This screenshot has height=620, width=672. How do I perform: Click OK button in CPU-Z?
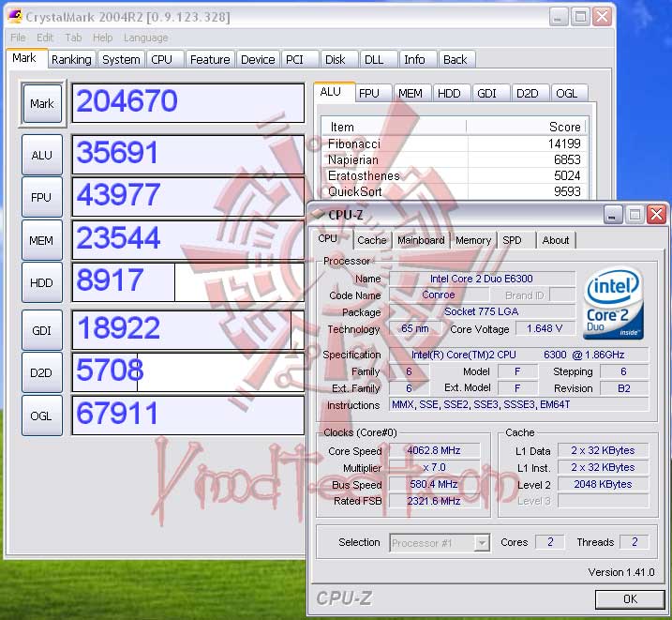(x=630, y=599)
